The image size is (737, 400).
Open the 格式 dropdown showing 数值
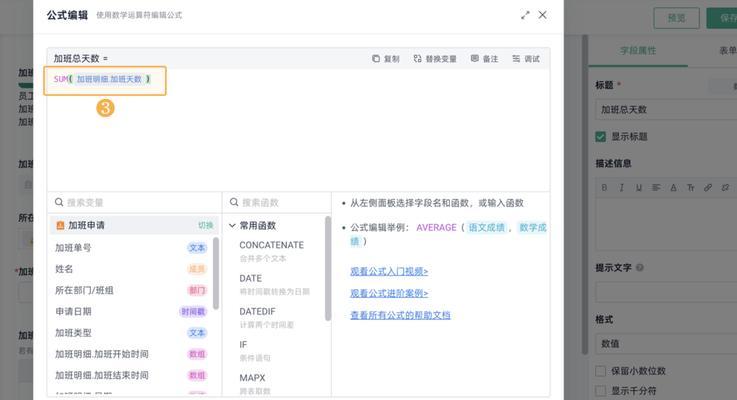point(666,344)
